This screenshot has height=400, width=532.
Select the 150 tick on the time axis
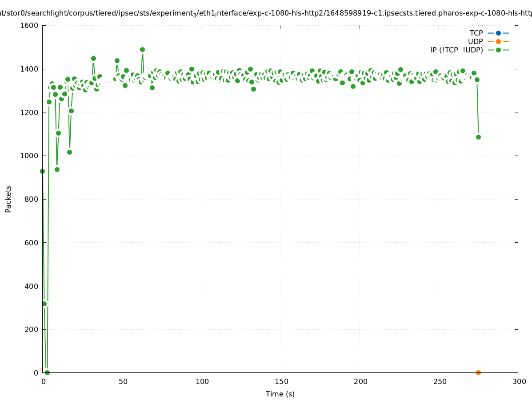[x=280, y=381]
